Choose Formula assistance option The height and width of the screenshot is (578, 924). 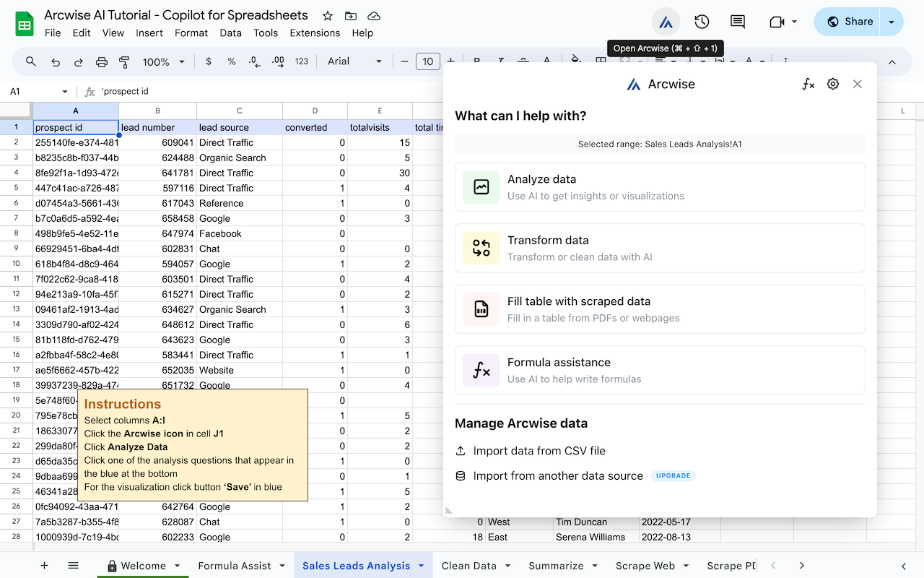[x=660, y=370]
